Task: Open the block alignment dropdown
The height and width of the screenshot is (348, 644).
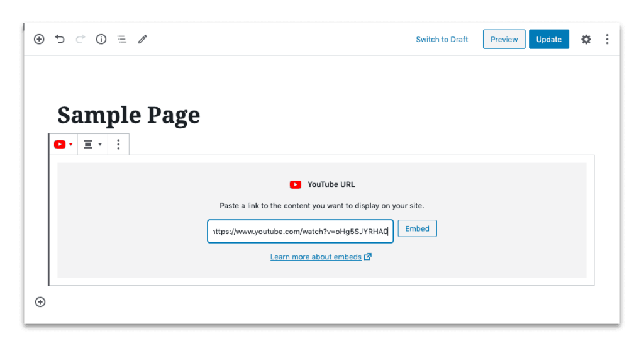Action: click(x=92, y=144)
